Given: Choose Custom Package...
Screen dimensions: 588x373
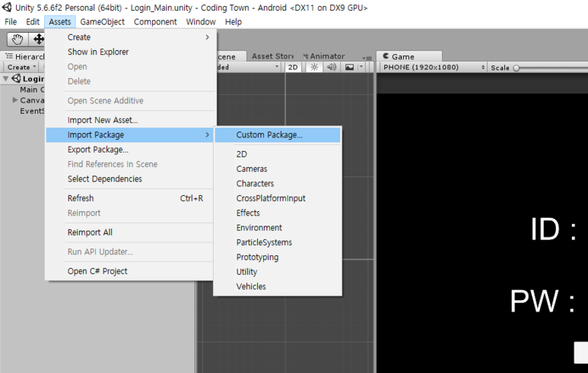Looking at the screenshot, I should [278, 134].
